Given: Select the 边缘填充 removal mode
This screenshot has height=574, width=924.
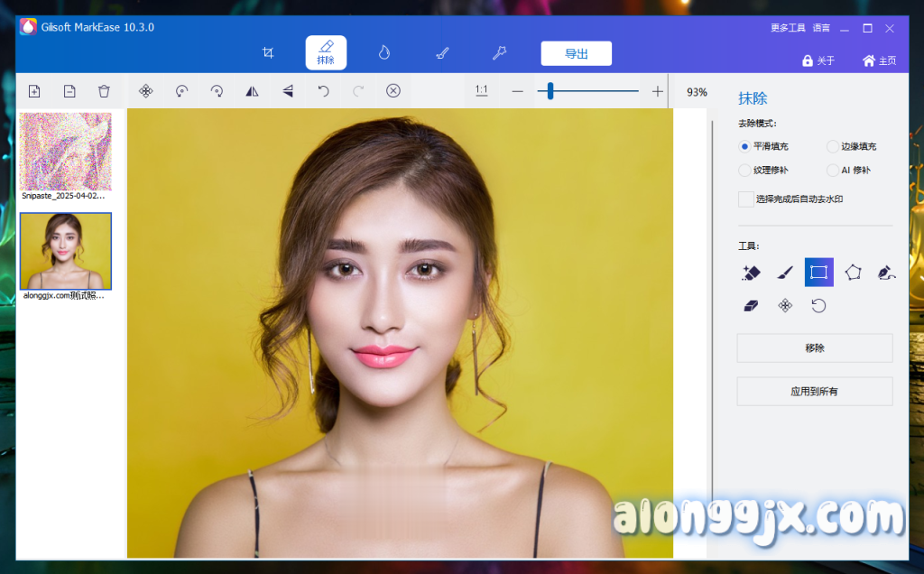Looking at the screenshot, I should tap(833, 146).
